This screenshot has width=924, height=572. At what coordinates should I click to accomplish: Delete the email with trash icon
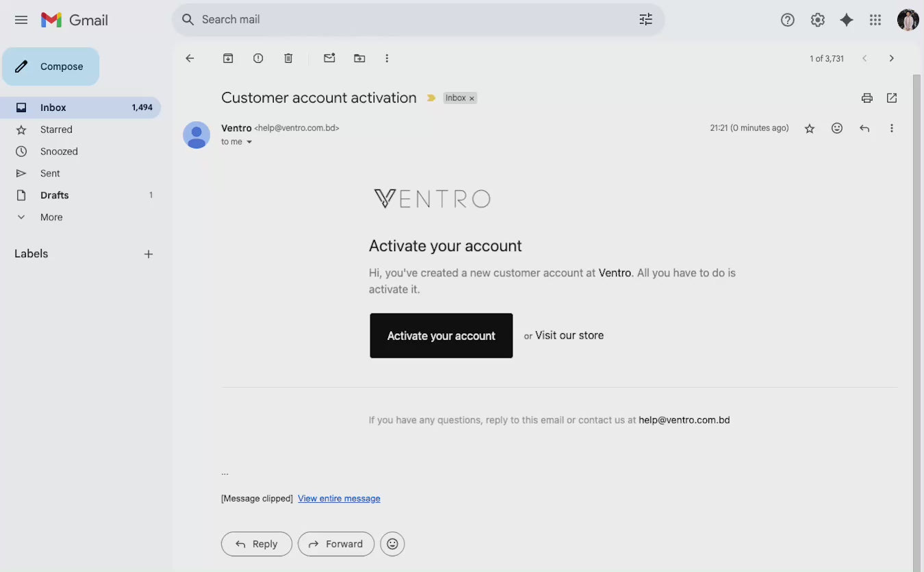tap(288, 58)
